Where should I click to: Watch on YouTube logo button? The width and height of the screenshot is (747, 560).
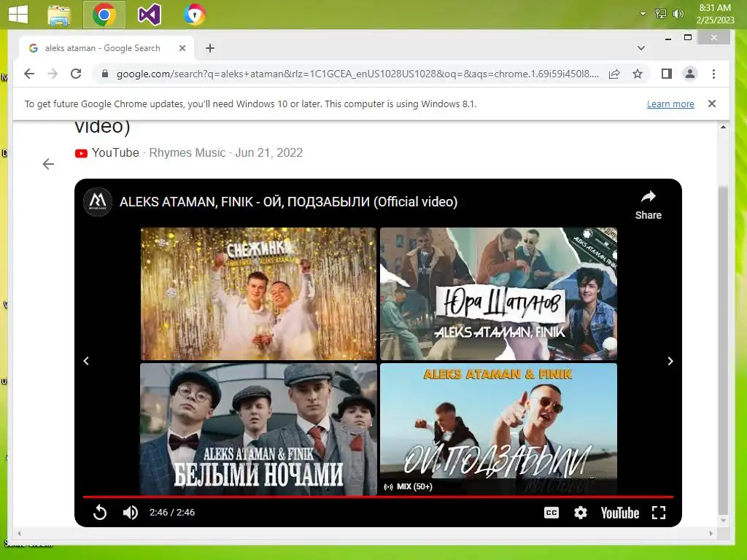(620, 513)
